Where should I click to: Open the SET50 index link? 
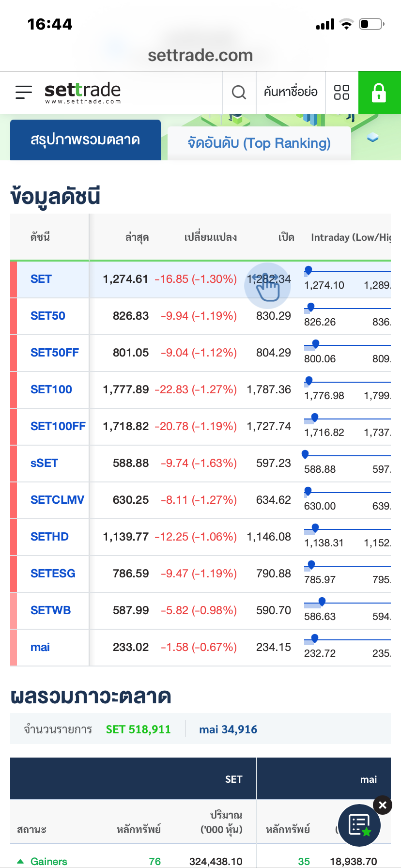click(x=48, y=316)
